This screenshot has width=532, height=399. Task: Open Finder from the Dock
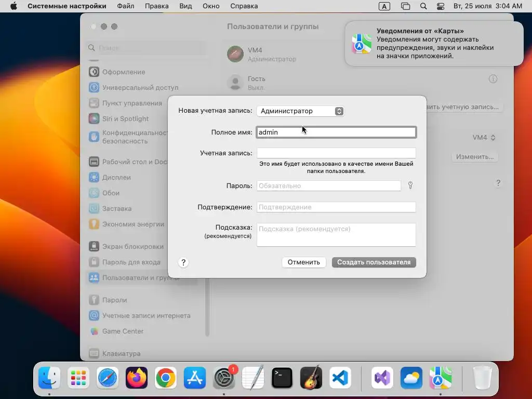pos(49,378)
